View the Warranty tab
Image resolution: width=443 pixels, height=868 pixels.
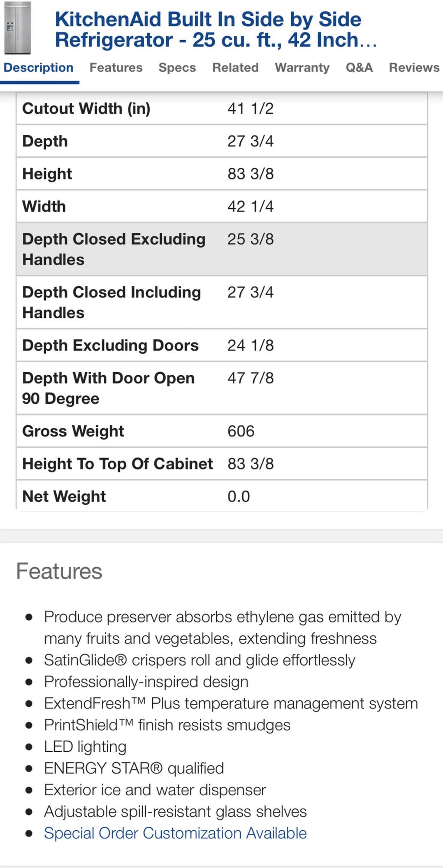click(x=302, y=67)
